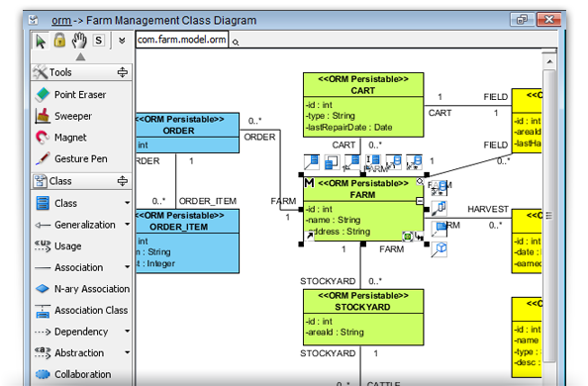Collapse FARM attributes compartment minus toggle
This screenshot has height=386, width=588.
pyautogui.click(x=420, y=202)
